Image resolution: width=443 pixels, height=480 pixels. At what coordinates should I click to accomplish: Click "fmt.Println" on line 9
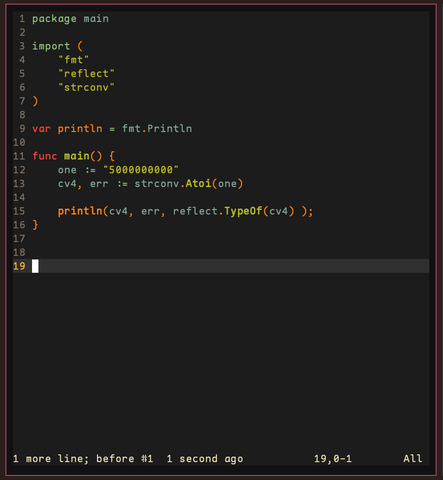click(x=157, y=128)
